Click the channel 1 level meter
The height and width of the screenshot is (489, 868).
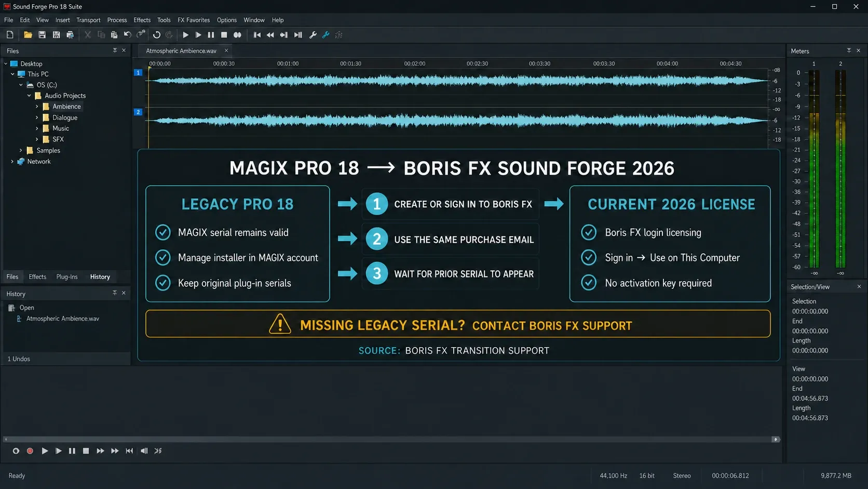coord(814,169)
